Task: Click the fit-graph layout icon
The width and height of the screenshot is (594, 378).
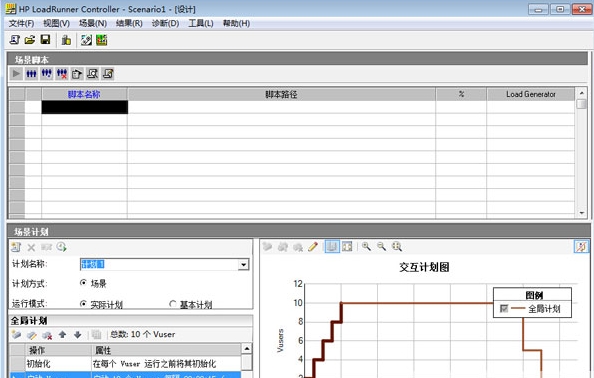Action: (347, 247)
